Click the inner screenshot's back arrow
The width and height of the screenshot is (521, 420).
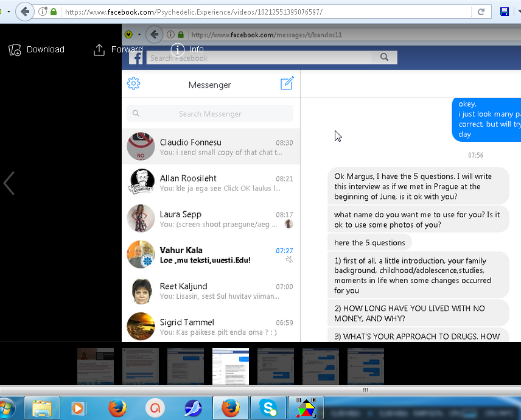tap(154, 34)
